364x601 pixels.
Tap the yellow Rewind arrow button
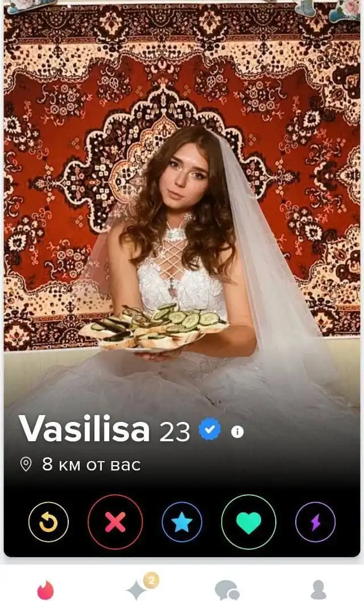48,522
